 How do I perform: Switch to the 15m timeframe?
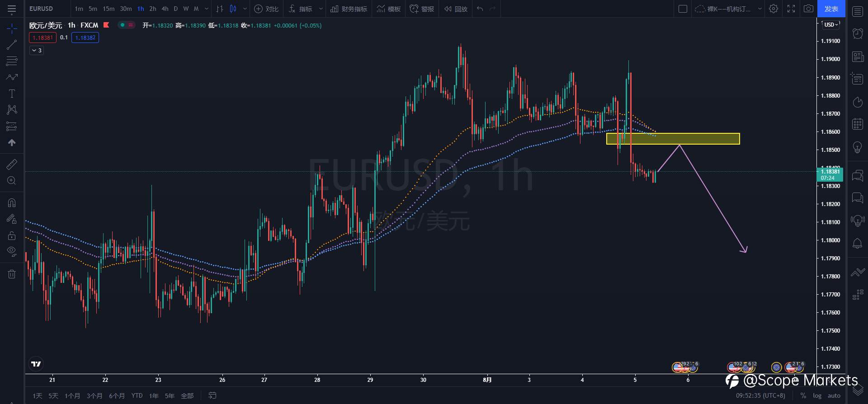click(x=108, y=9)
